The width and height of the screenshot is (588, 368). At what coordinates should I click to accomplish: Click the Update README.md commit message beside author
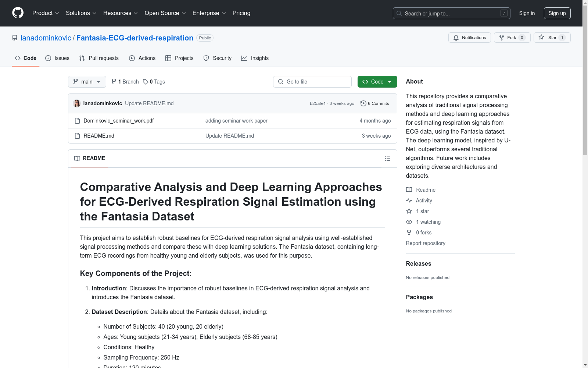[x=149, y=103]
